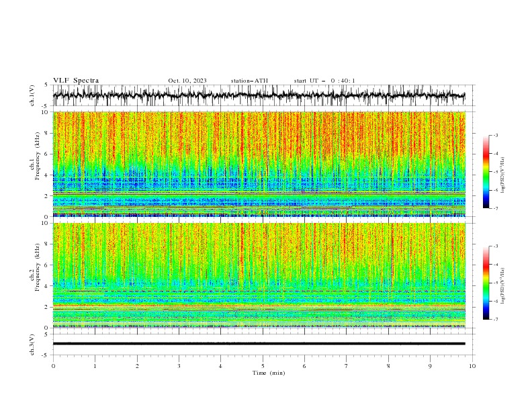
Task: Click the "5" minute tick label
Action: [x=263, y=366]
